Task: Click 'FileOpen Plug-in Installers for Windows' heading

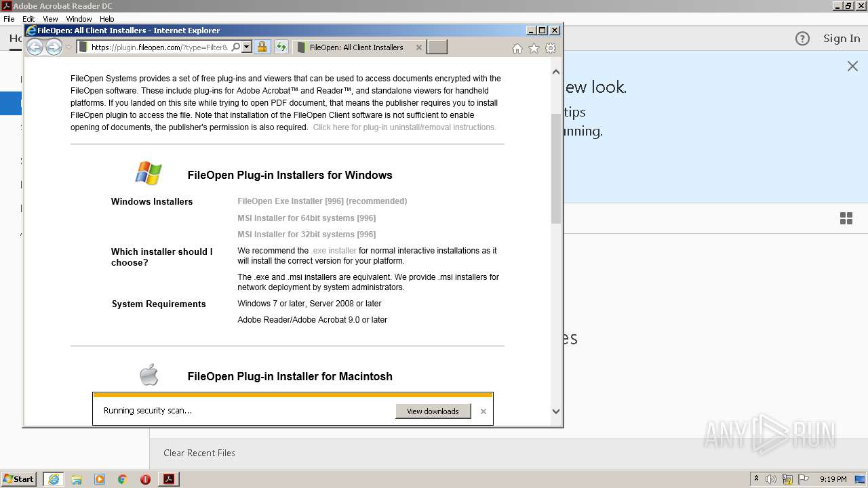Action: [x=290, y=175]
